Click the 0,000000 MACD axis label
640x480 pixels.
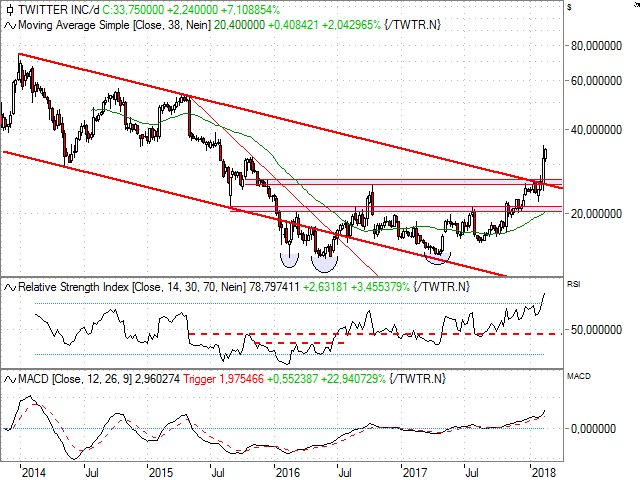point(593,429)
